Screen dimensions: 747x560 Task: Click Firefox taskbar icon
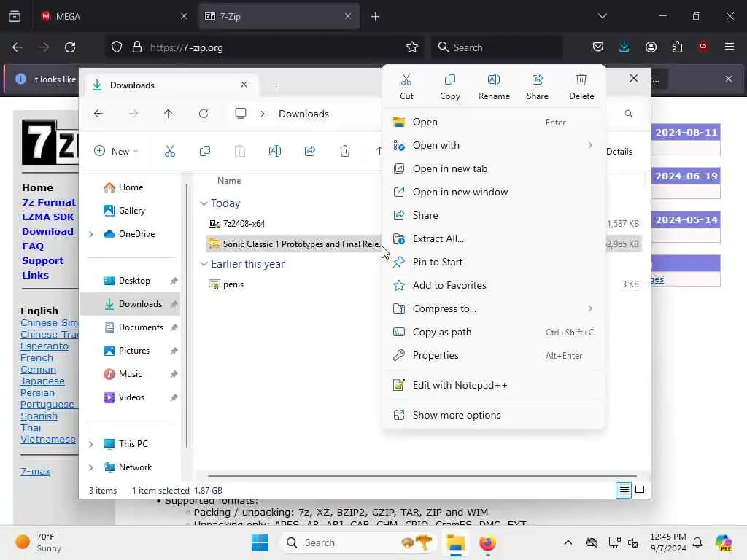tap(487, 542)
